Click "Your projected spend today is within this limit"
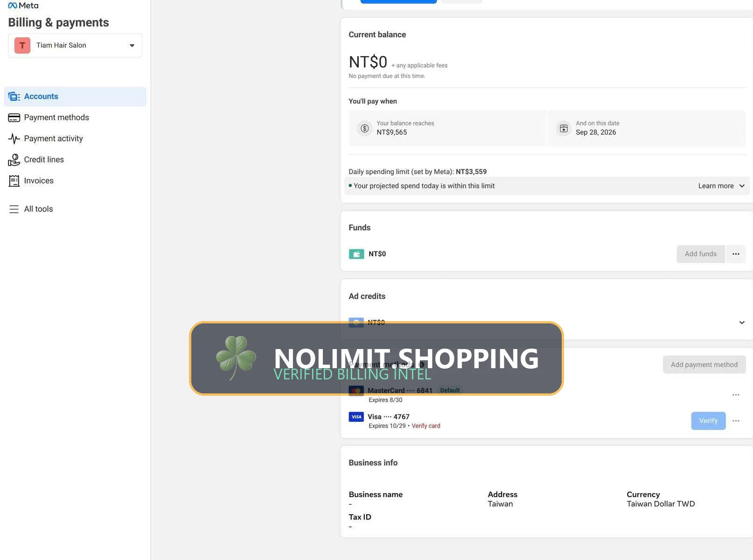Image resolution: width=753 pixels, height=560 pixels. pos(424,186)
